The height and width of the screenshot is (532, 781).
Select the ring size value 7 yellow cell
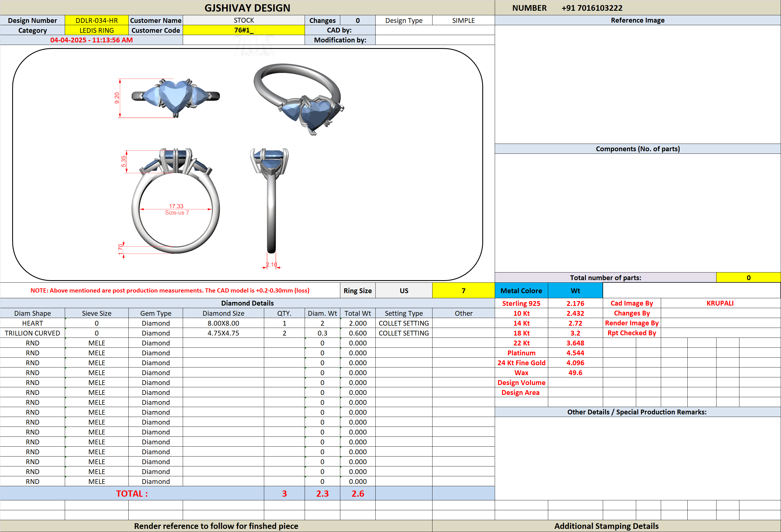coord(463,291)
